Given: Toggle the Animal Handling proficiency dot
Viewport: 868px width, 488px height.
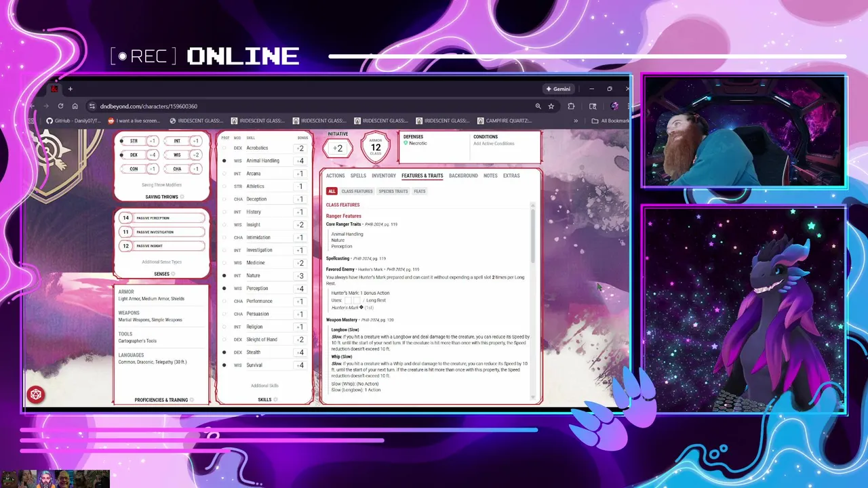Looking at the screenshot, I should point(224,161).
